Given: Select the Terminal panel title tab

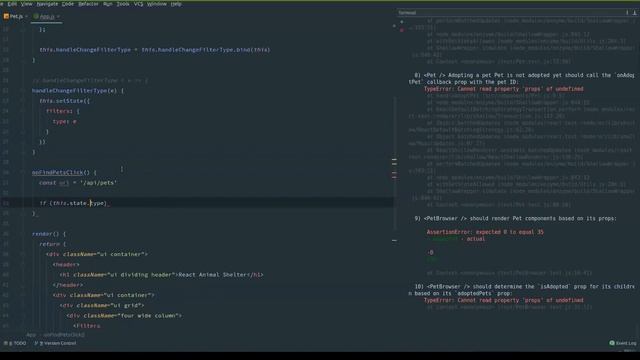Looking at the screenshot, I should click(407, 13).
